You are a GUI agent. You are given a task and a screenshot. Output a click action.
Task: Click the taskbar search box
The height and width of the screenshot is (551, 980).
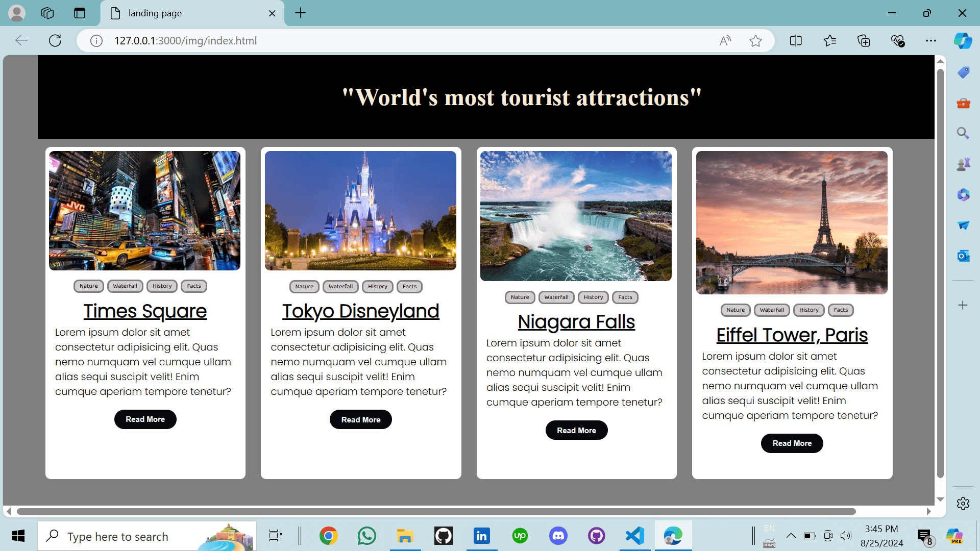click(147, 536)
